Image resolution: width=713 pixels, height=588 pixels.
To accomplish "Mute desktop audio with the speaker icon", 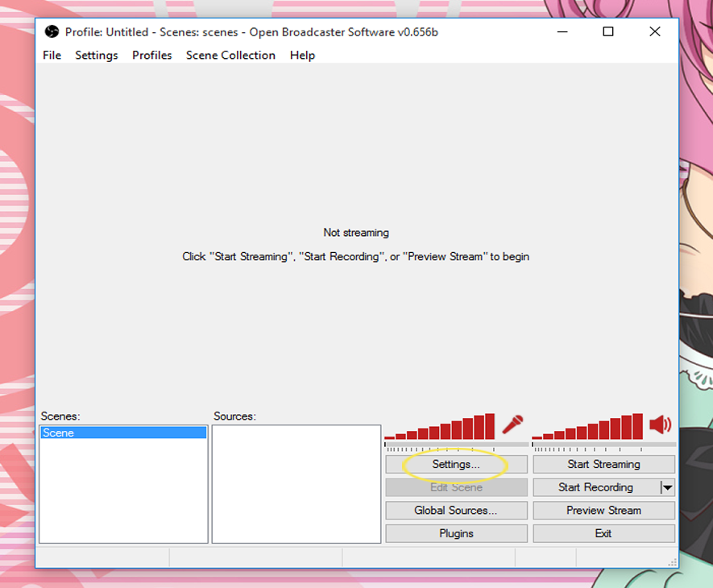I will pos(661,424).
